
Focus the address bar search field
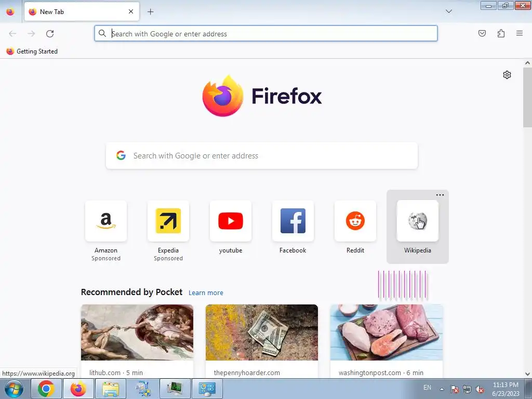pos(265,34)
